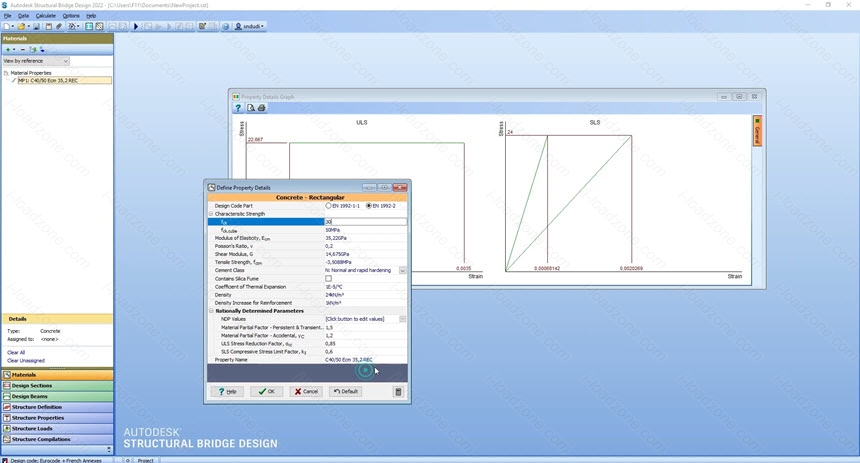860x463 pixels.
Task: Click the Help button in dialog
Action: click(227, 392)
